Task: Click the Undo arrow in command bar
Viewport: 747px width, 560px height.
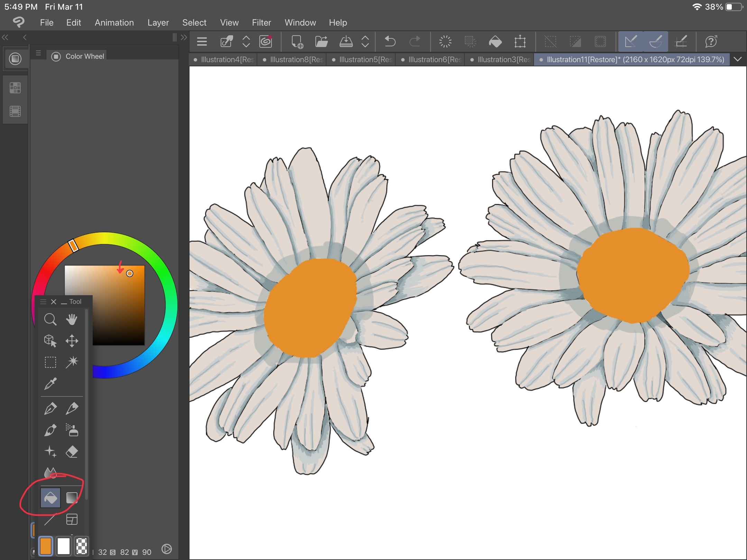Action: pyautogui.click(x=390, y=42)
